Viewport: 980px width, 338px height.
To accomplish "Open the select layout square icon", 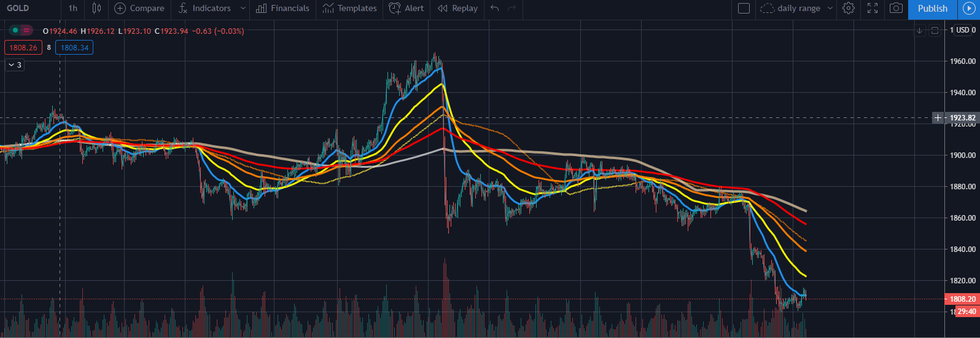I will tap(744, 9).
